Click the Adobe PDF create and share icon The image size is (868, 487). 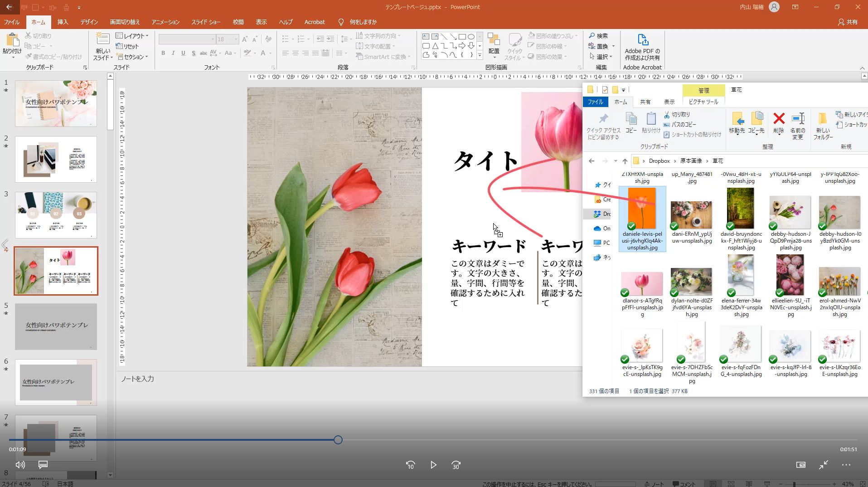(x=642, y=41)
